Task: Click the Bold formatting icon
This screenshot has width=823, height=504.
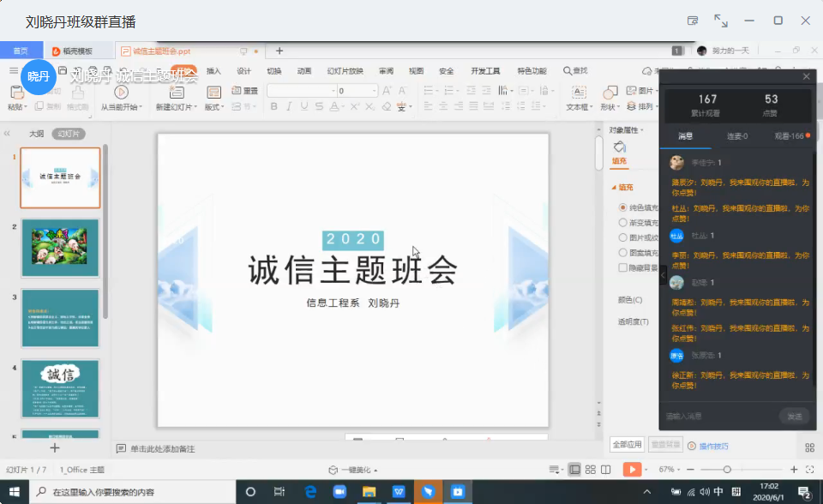Action: tap(274, 106)
